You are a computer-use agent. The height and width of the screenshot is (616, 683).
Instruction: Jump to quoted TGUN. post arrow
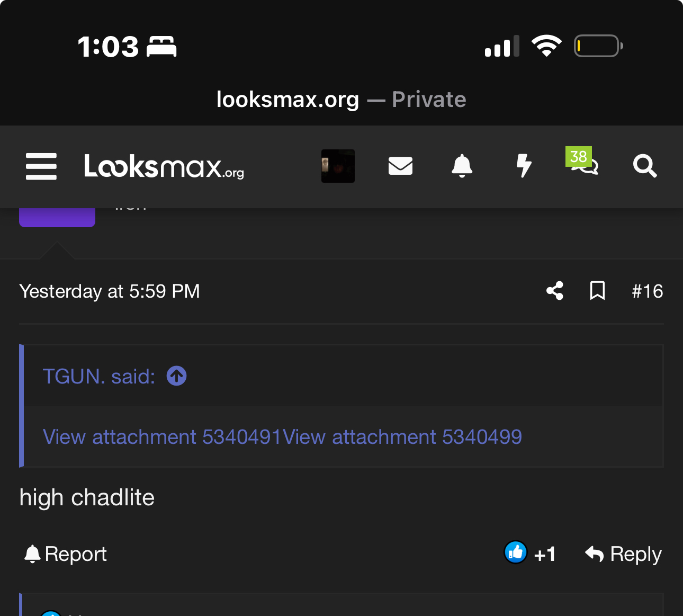[177, 376]
